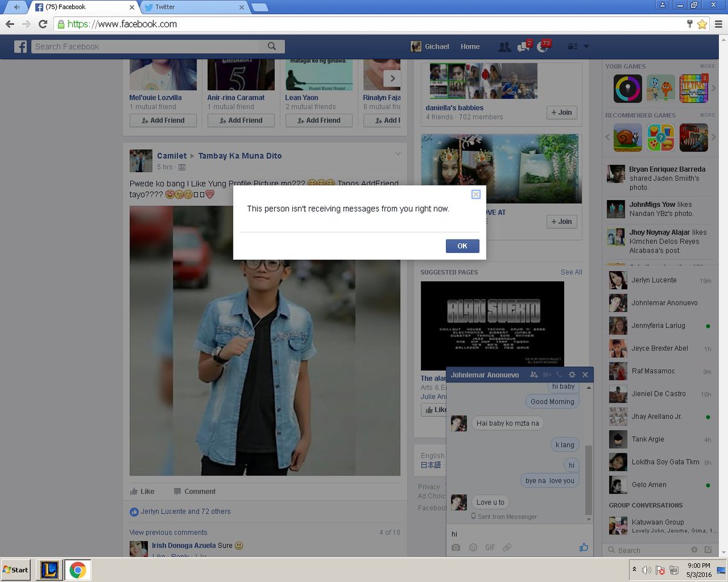
Task: Click the privacy shortcuts lock icon
Action: pos(572,47)
